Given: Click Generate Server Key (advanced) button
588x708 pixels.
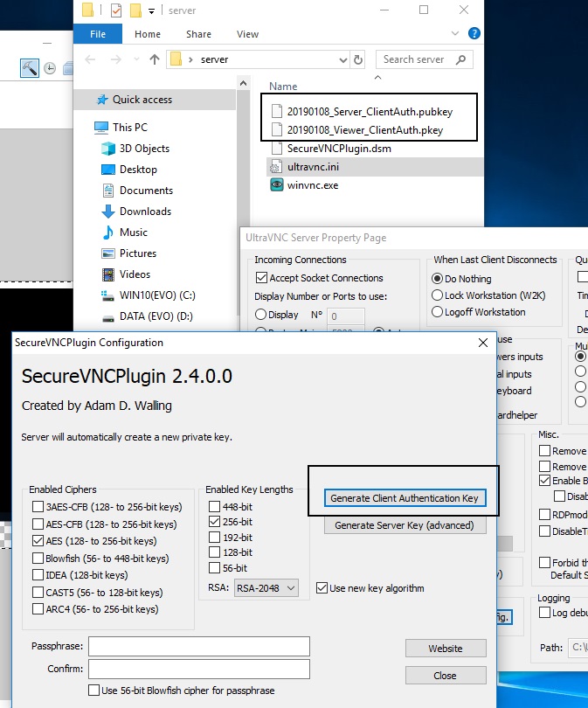Looking at the screenshot, I should click(x=405, y=525).
